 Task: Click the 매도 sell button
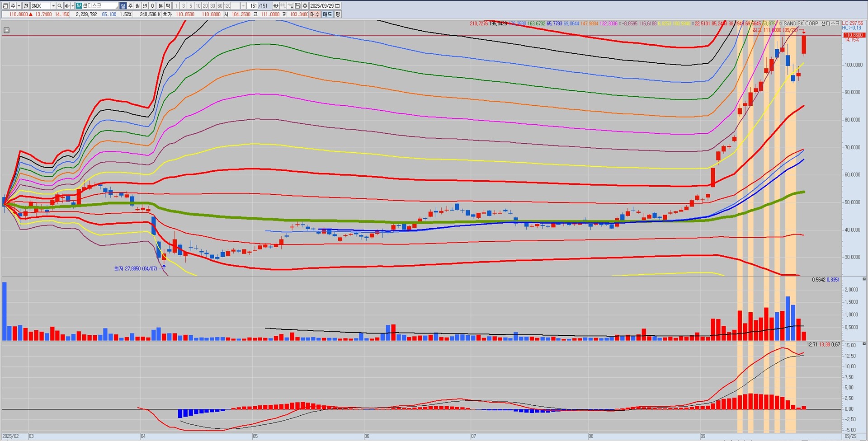327,14
